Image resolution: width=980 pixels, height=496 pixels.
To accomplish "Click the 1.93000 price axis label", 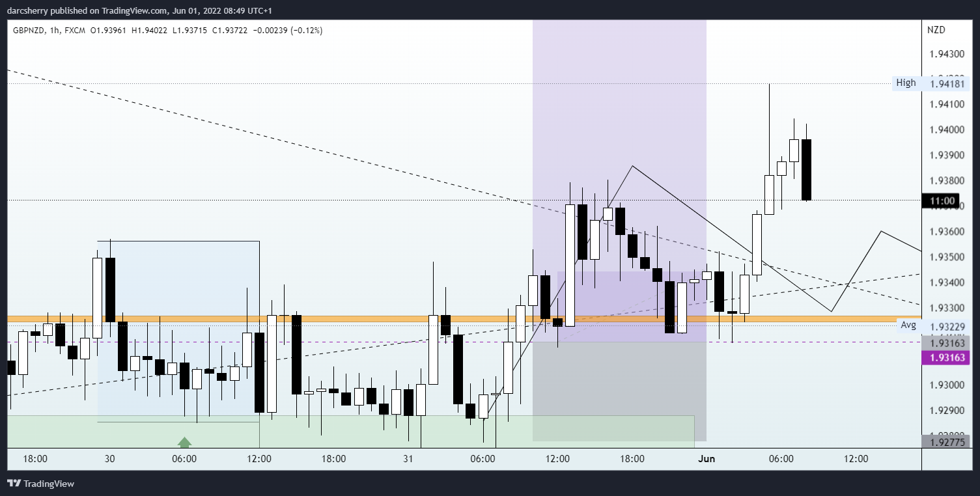I will [x=947, y=385].
